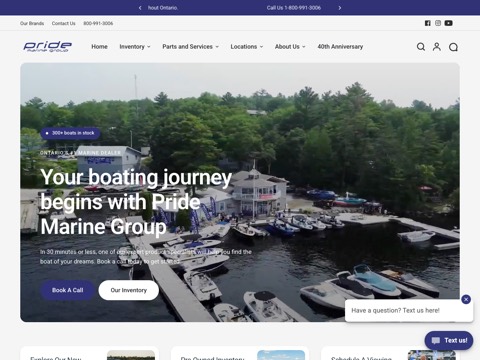The width and height of the screenshot is (480, 360).
Task: Open the 40th Anniversary page
Action: pos(340,47)
